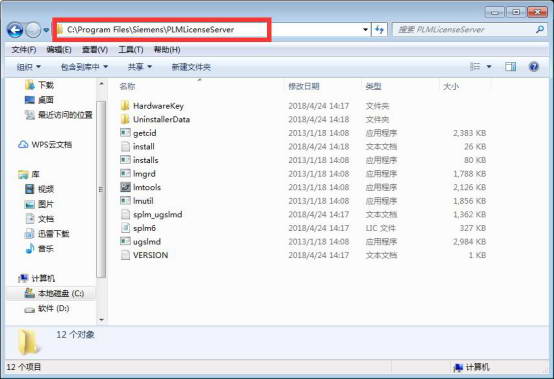Focus the PLMLicenseServer search box
This screenshot has height=379, width=554.
(463, 30)
